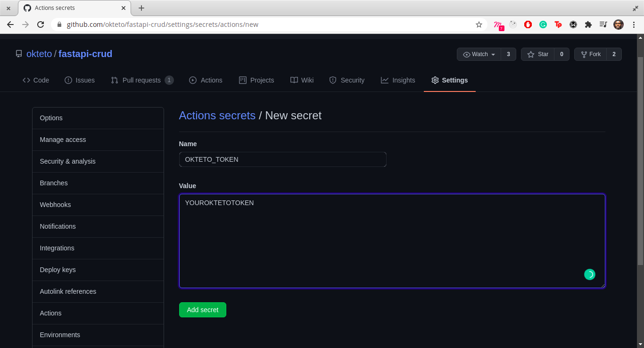Open the Wiki tab

302,80
